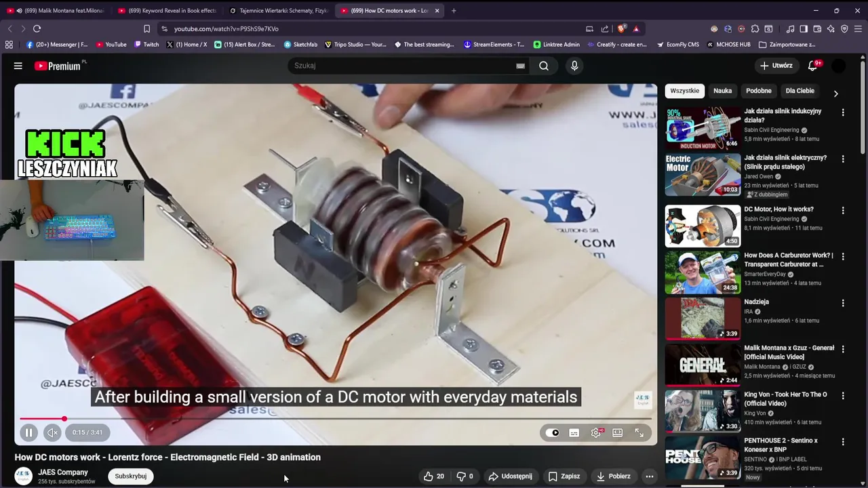Open the Brave VPN shield icon

(x=844, y=28)
